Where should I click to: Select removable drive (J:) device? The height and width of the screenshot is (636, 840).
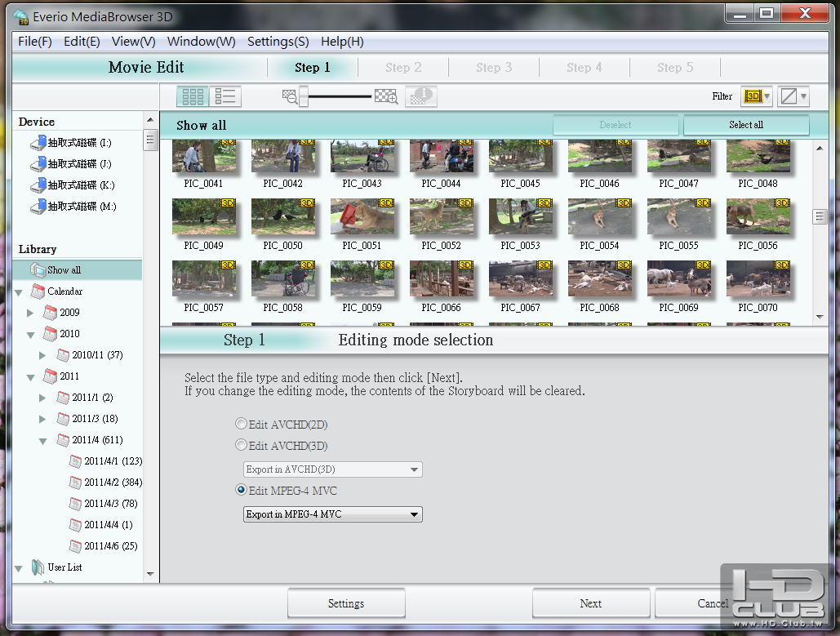71,164
